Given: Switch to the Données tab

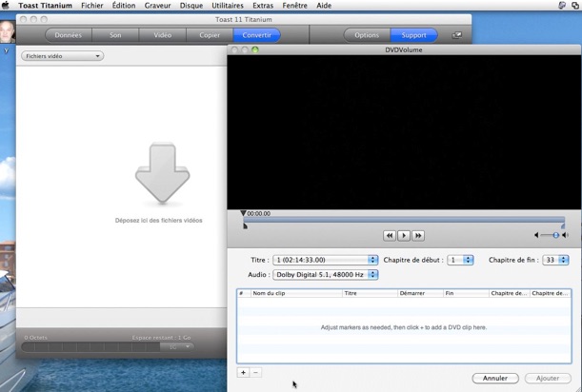Looking at the screenshot, I should 69,35.
